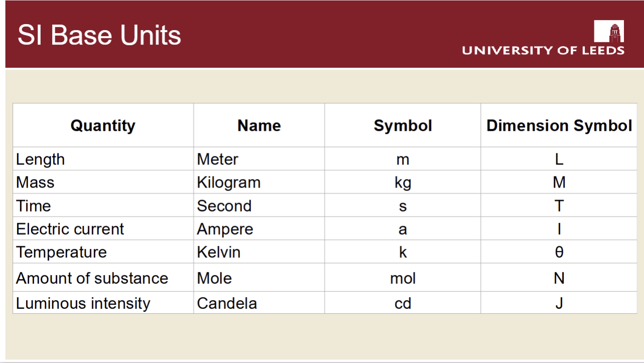Viewport: 644px width, 363px height.
Task: Click the Dimension Symbol column header
Action: (x=559, y=125)
